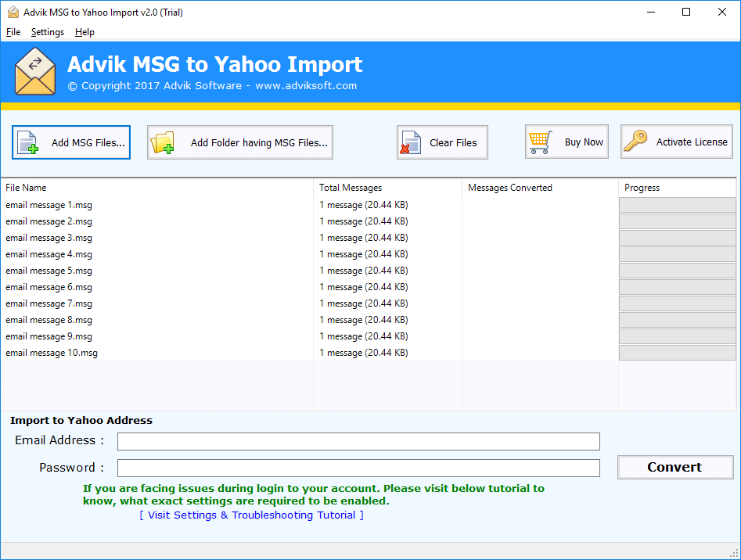This screenshot has height=560, width=741.
Task: Click the Clear Files button
Action: pos(442,142)
